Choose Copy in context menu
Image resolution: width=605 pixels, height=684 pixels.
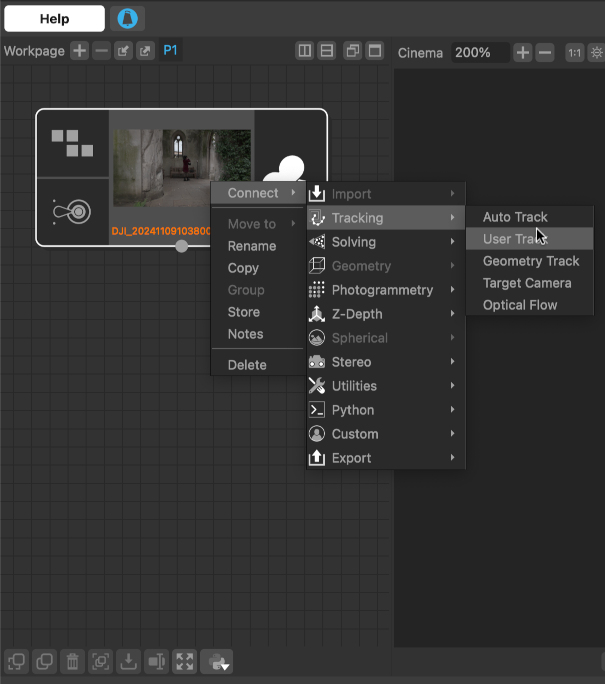(x=258, y=268)
